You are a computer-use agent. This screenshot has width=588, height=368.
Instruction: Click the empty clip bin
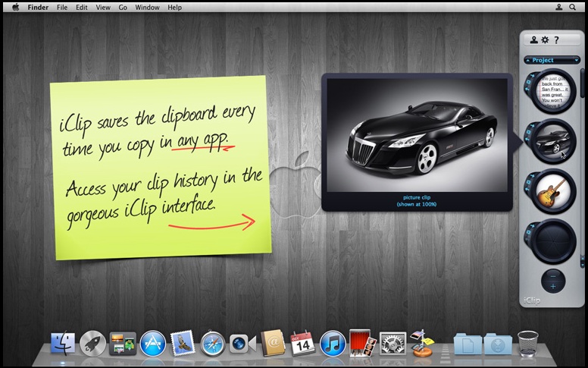(x=554, y=241)
